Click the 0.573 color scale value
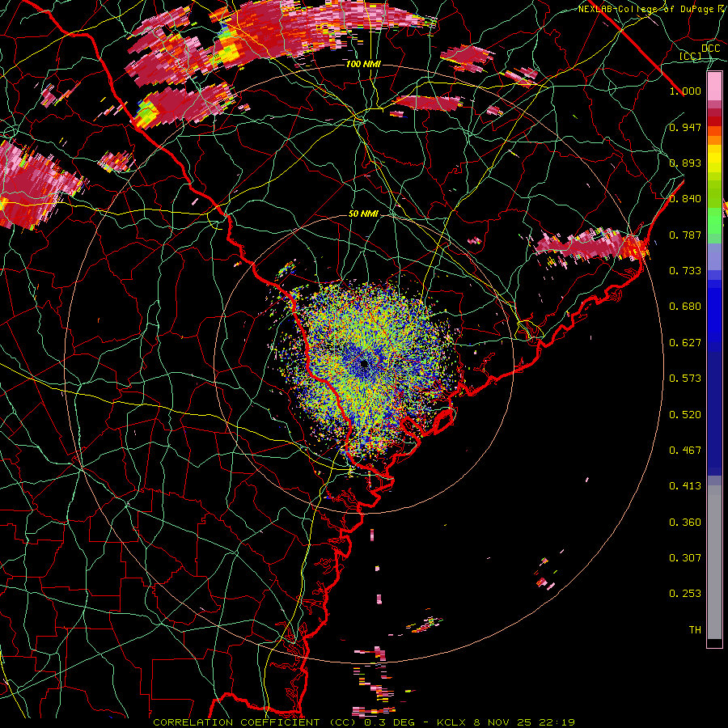 (685, 379)
